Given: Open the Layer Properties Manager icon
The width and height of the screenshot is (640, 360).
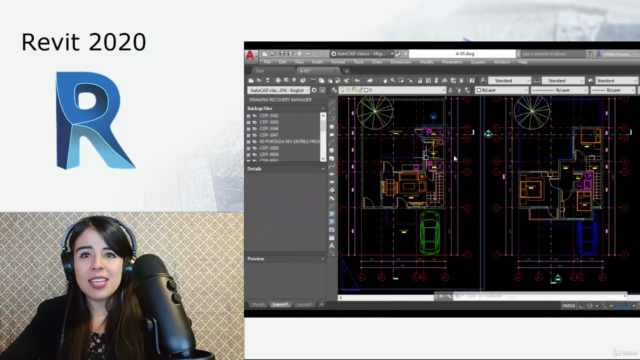Looking at the screenshot, I should (335, 90).
